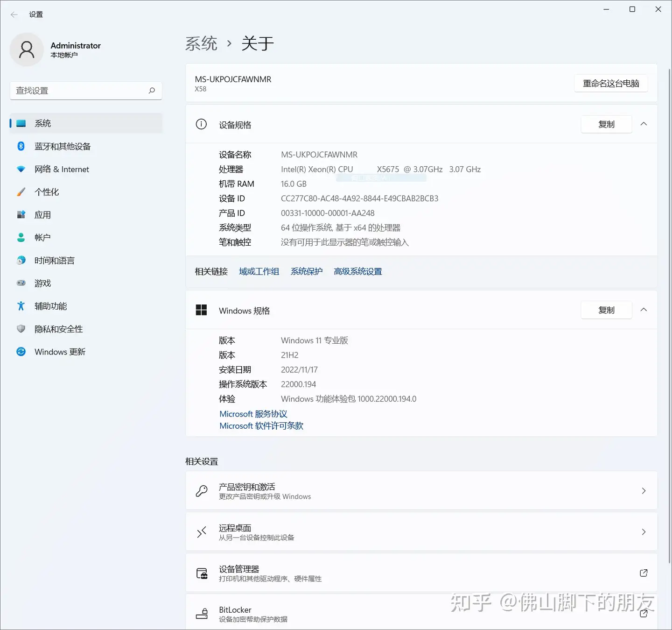Image resolution: width=672 pixels, height=630 pixels.
Task: Click the BitLocker lock icon
Action: click(x=202, y=614)
